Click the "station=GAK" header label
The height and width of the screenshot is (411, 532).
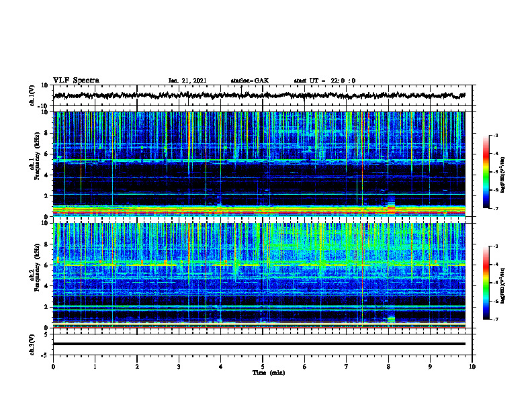(x=250, y=81)
